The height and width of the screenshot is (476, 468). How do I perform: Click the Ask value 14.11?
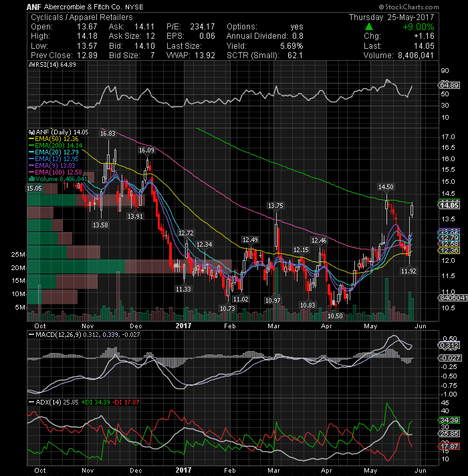[144, 27]
